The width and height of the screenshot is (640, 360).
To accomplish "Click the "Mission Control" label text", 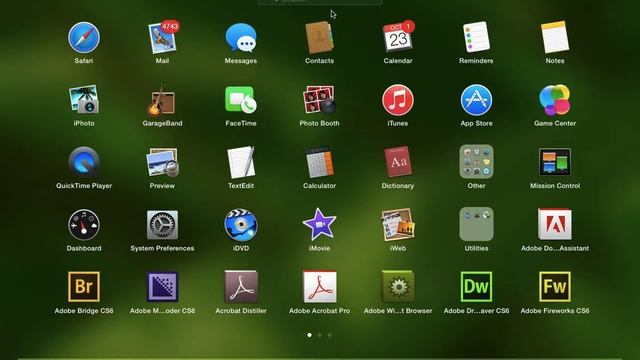I will 555,186.
